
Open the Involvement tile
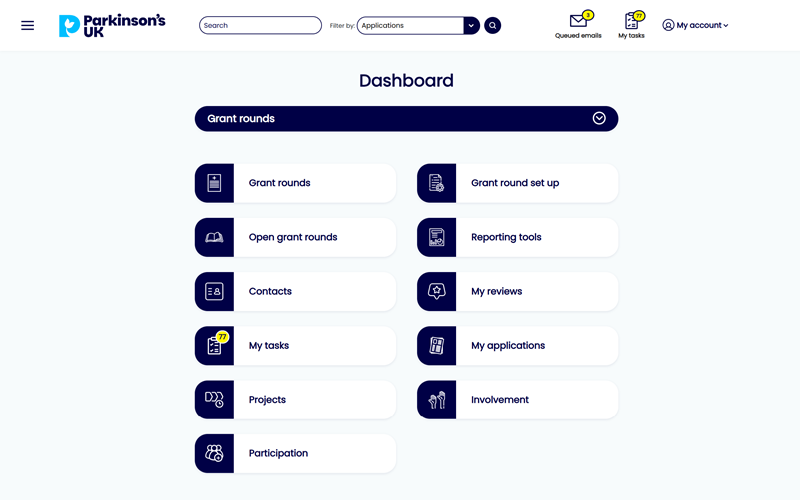(x=518, y=399)
